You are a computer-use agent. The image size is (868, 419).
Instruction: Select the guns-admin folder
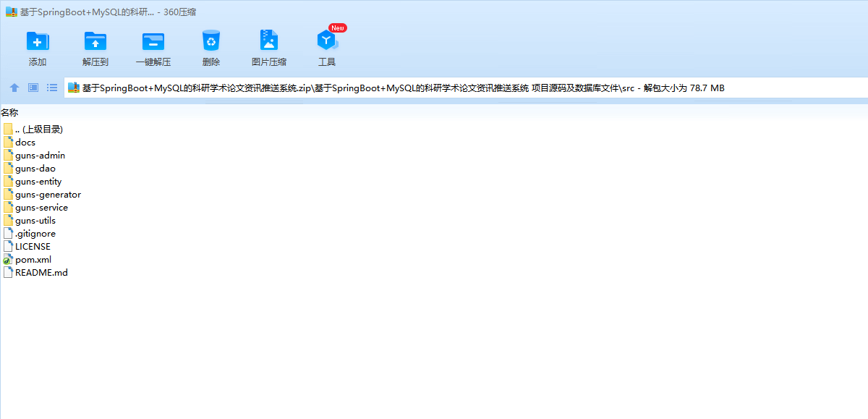[34, 155]
